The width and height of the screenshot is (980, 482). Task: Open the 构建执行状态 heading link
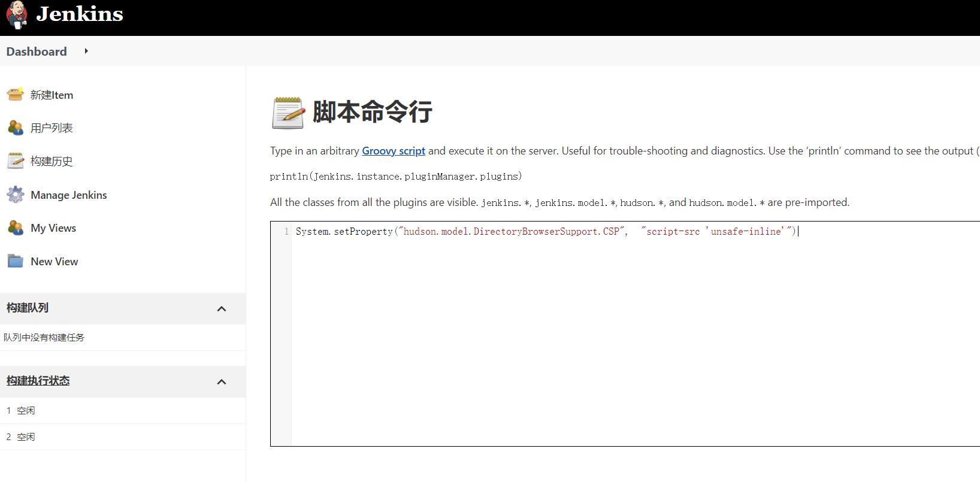point(38,381)
